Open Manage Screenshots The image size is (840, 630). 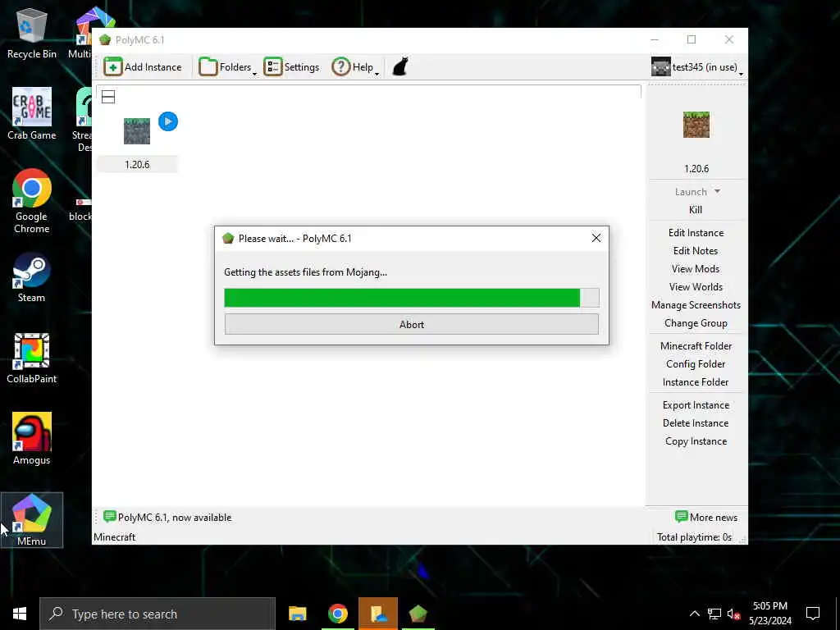696,305
